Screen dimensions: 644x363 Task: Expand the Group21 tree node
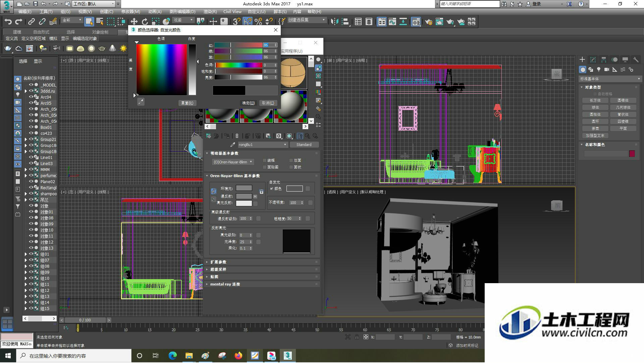click(x=26, y=139)
